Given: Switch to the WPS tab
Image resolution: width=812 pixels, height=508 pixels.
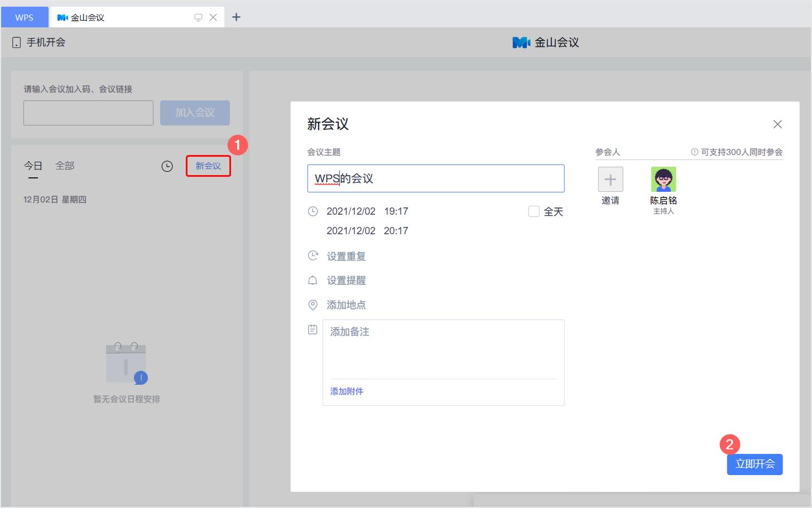Looking at the screenshot, I should (25, 17).
